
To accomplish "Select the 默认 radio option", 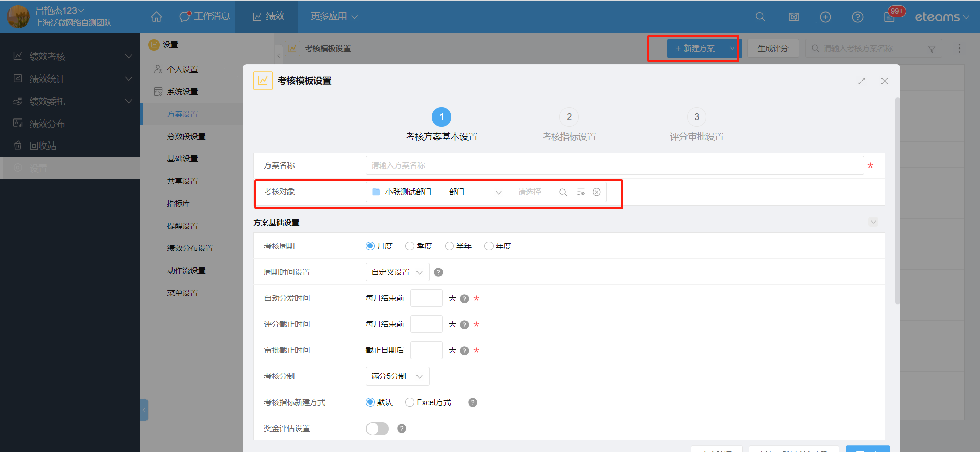I will tap(371, 402).
